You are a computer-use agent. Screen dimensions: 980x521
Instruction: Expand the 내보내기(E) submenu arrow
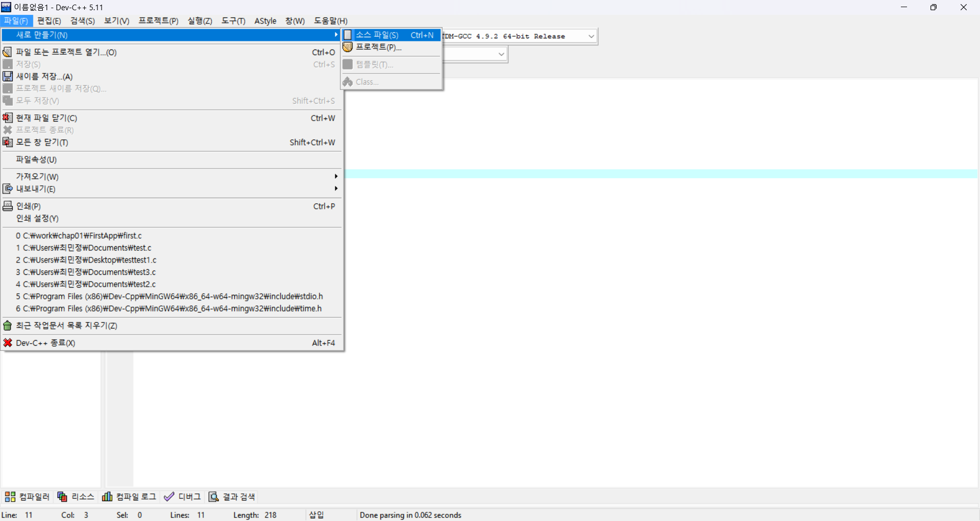pos(336,188)
